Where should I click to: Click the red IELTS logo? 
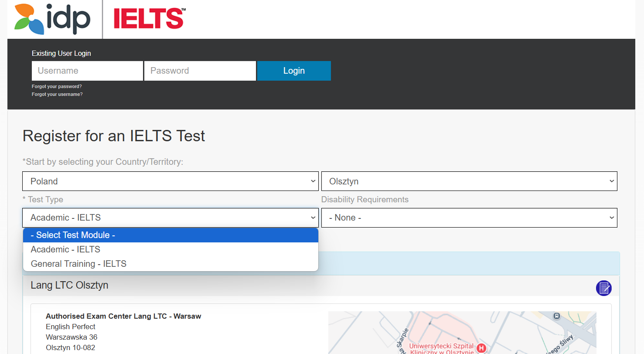pyautogui.click(x=149, y=19)
